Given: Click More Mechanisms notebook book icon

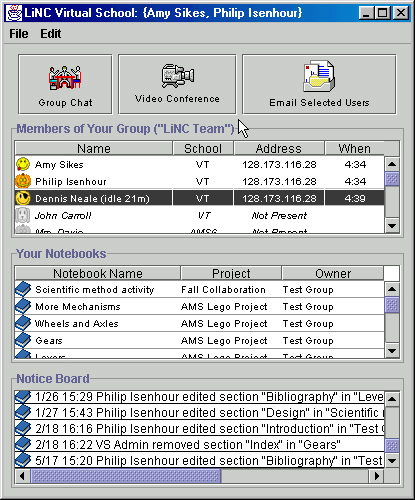Looking at the screenshot, I should 23,306.
